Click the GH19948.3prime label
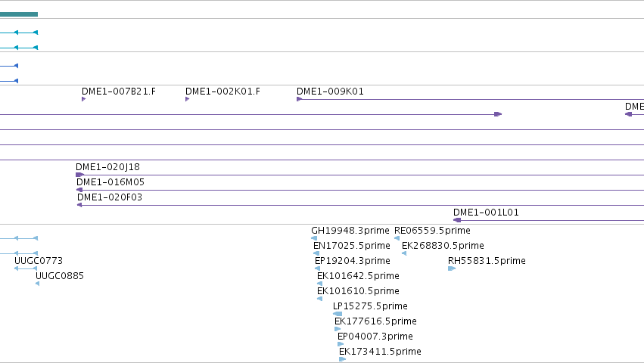This screenshot has height=363, width=644. pyautogui.click(x=350, y=231)
